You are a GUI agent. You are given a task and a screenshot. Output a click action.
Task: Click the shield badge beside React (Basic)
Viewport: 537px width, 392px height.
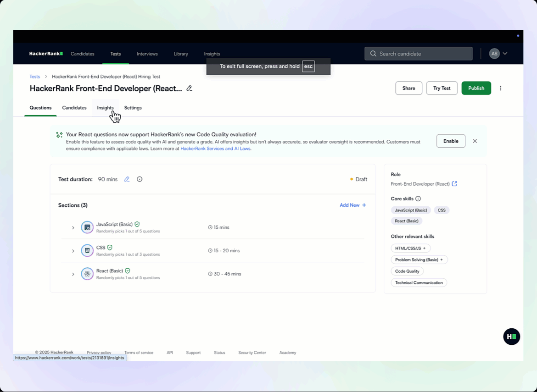[128, 271]
